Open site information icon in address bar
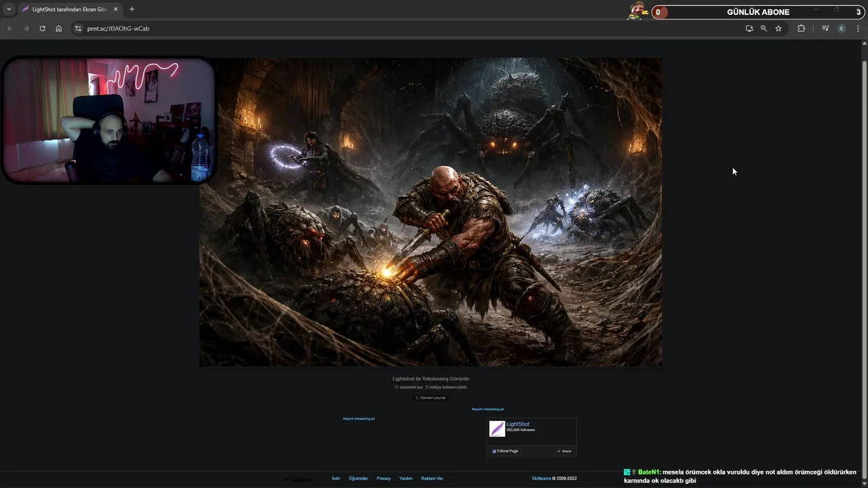 point(78,28)
